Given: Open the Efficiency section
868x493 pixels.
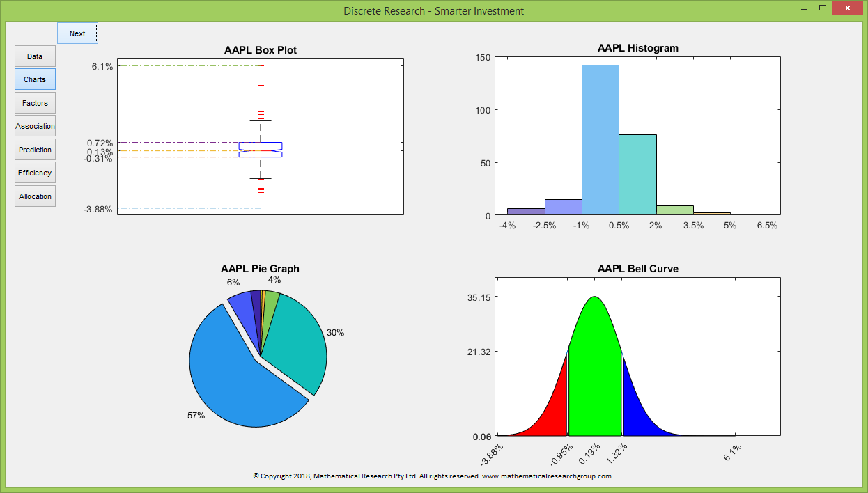Looking at the screenshot, I should (35, 173).
